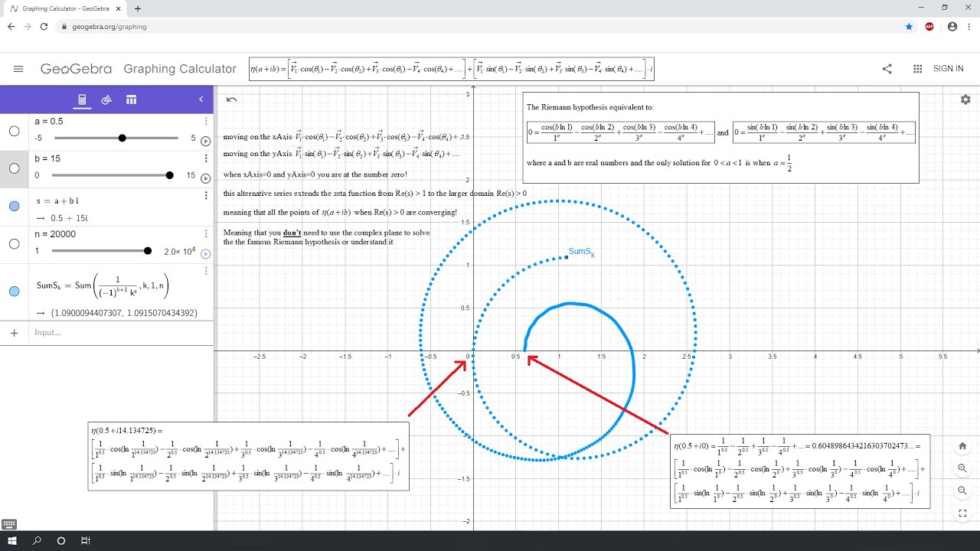Zoom out on the graph view
The width and height of the screenshot is (980, 551).
[x=962, y=491]
